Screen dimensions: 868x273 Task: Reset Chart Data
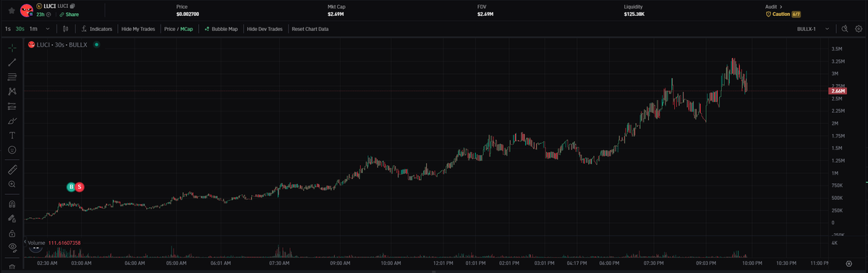(310, 29)
